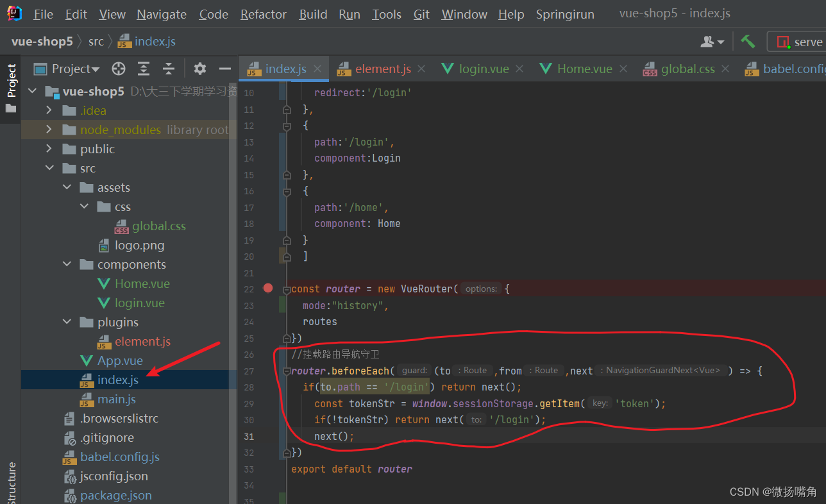Close the login.vue editor tab

coord(519,69)
